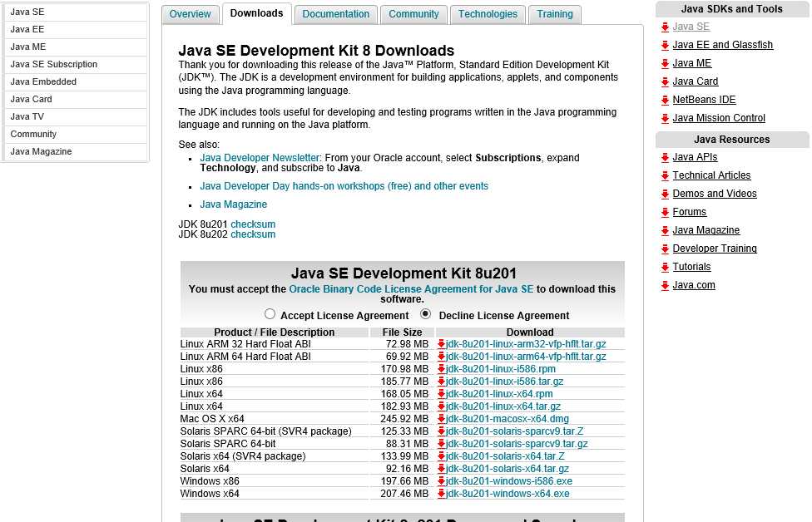Click red arrow icon beside Developer Training
The image size is (812, 522).
click(666, 249)
